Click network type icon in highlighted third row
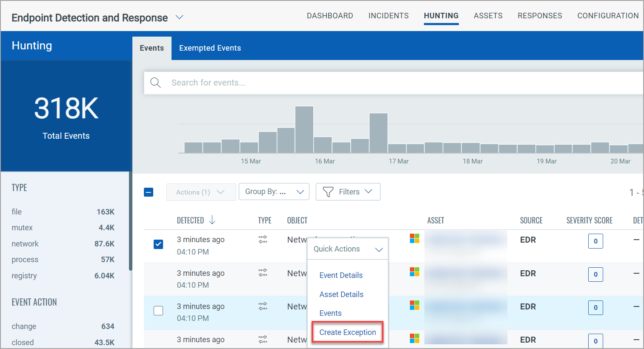 (x=263, y=306)
